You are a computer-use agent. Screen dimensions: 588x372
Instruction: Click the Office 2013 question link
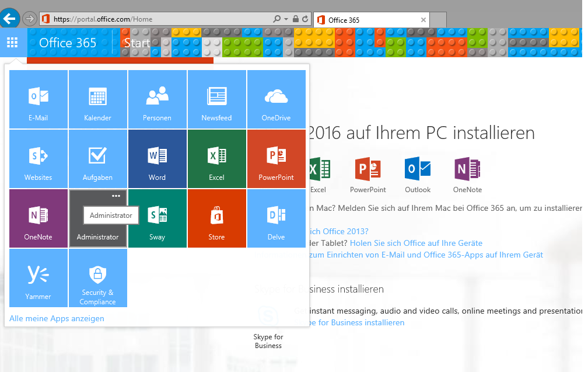point(339,231)
